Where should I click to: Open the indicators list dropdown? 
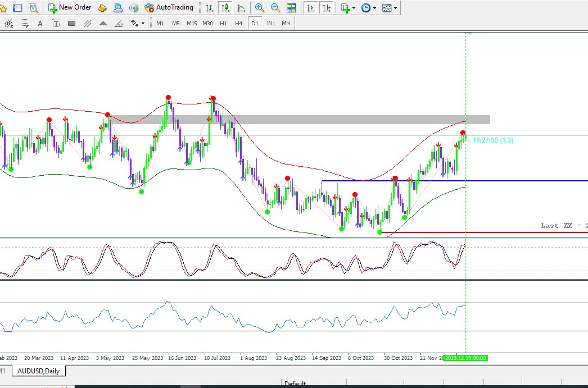(348, 8)
